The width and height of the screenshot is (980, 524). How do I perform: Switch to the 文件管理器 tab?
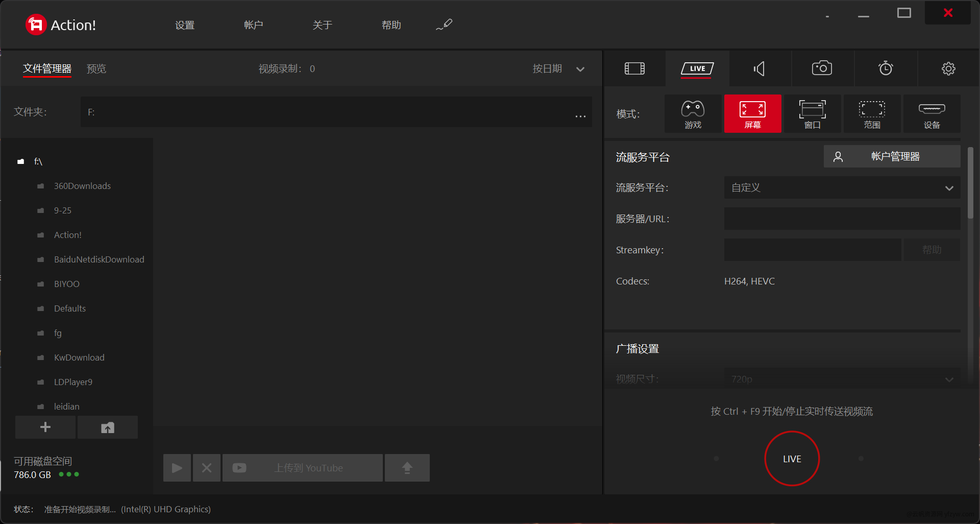tap(47, 68)
